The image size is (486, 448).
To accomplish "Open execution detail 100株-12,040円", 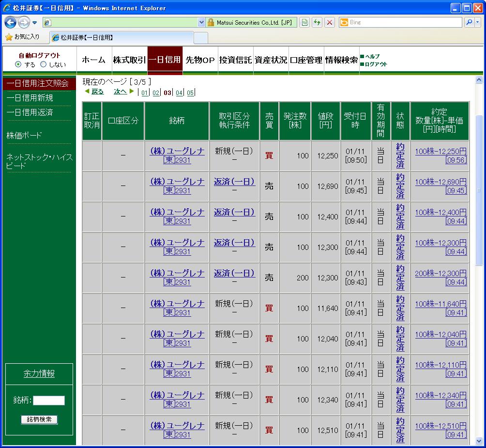I will coord(441,339).
